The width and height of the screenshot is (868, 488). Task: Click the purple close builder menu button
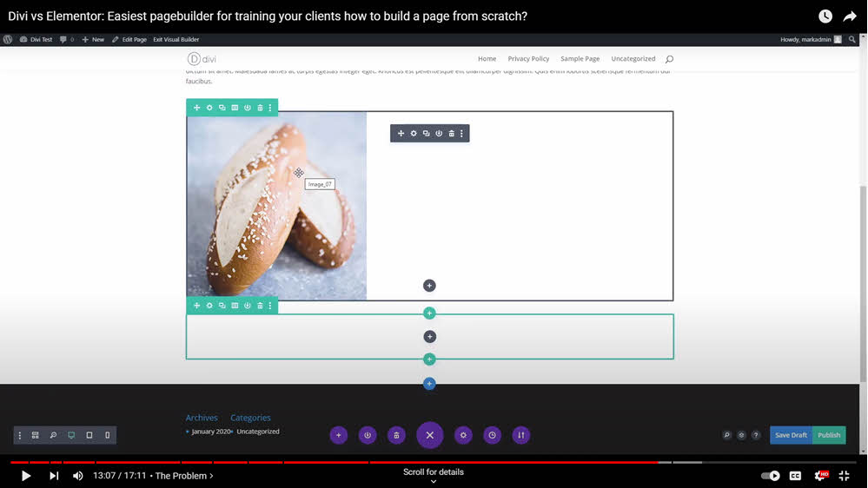[x=429, y=435]
